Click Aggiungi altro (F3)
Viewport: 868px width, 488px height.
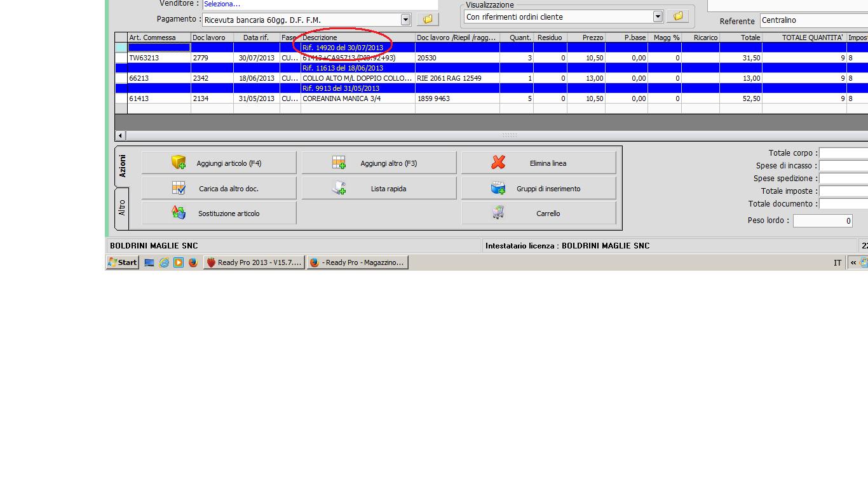click(379, 163)
